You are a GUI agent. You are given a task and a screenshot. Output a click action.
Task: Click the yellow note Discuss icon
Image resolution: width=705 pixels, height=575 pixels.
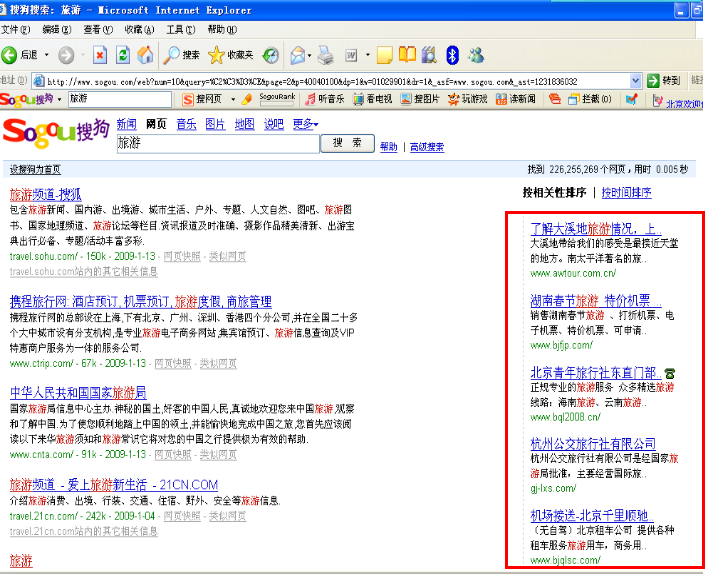pos(384,55)
